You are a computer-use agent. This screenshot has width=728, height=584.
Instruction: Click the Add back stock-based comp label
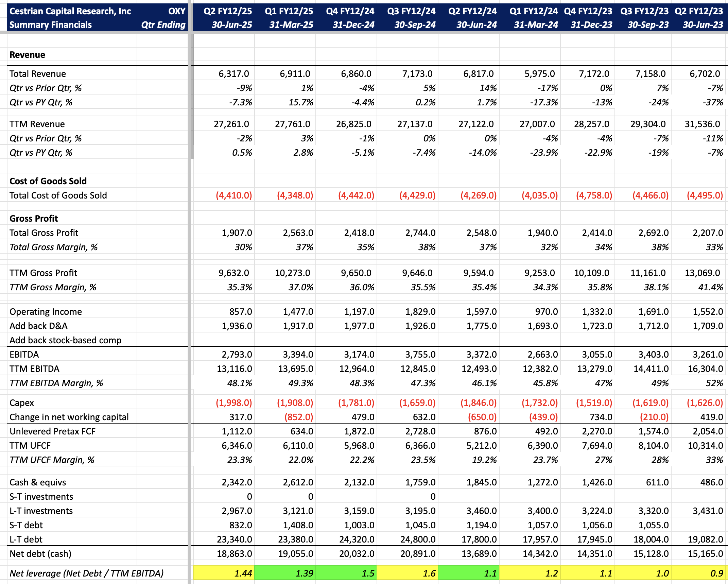[x=65, y=340]
